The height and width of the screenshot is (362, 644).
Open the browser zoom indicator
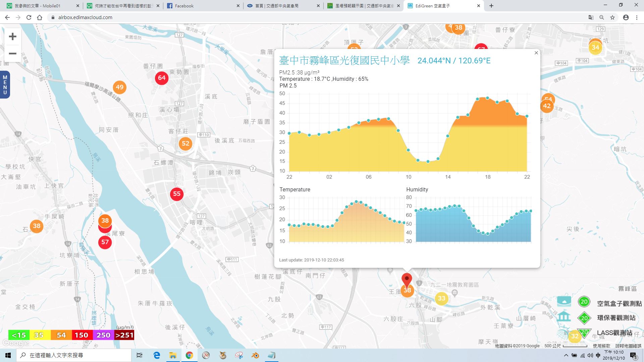coord(602,17)
